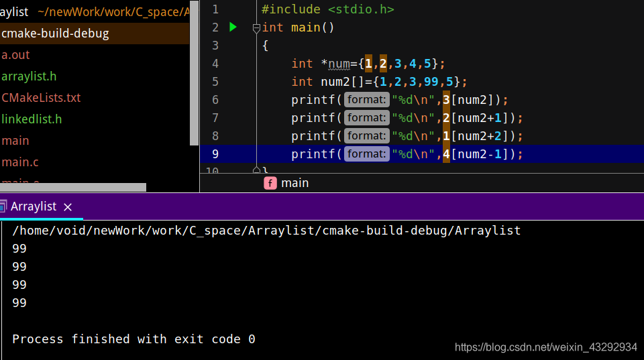Open arraylist.h file
This screenshot has height=360, width=644.
[29, 76]
